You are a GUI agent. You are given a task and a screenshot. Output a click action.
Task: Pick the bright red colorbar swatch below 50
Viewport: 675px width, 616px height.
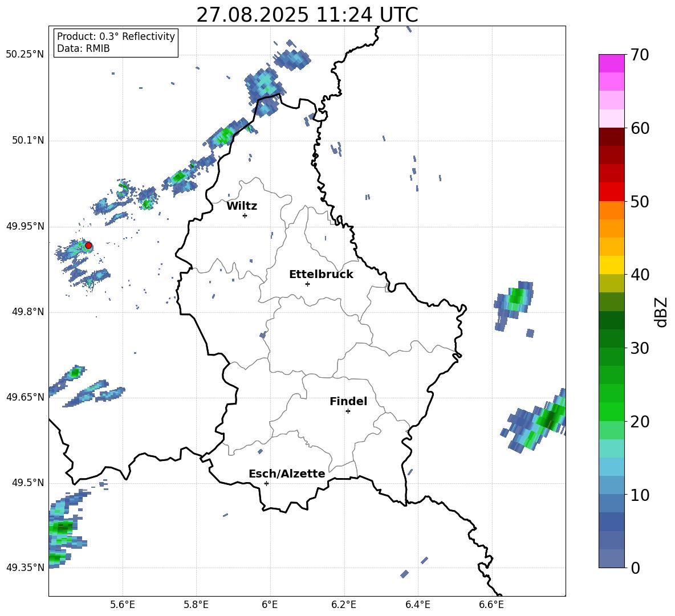pyautogui.click(x=611, y=192)
